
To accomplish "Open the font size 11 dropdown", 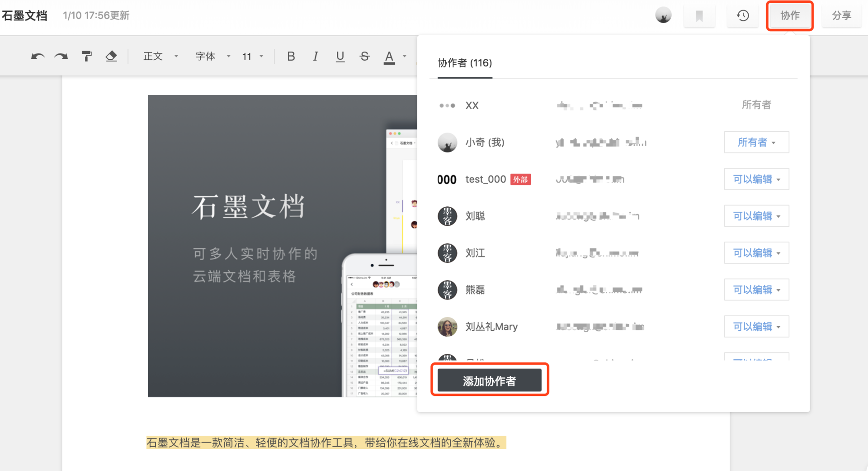I will point(253,56).
